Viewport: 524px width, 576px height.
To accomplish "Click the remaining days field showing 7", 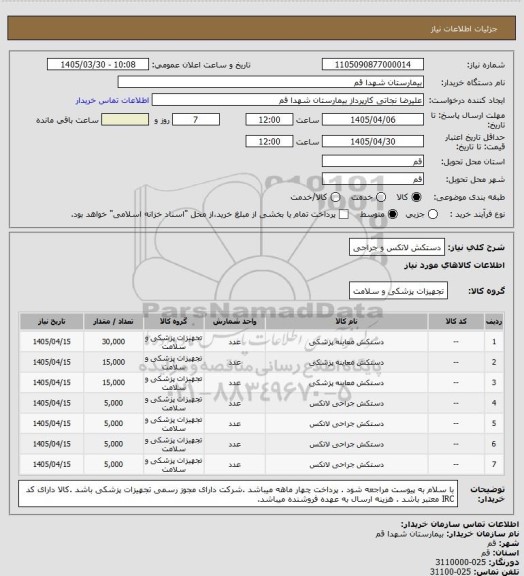I will click(196, 120).
